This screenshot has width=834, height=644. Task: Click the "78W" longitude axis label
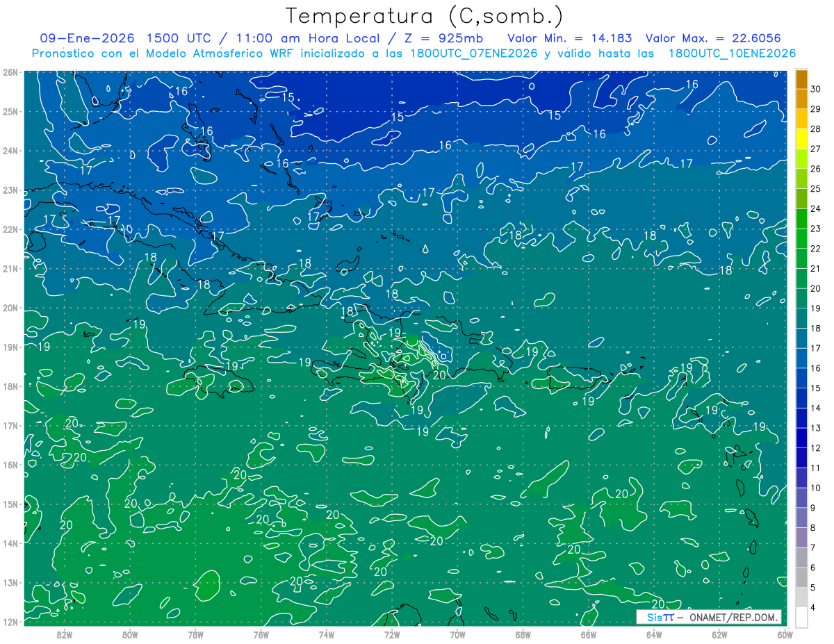tap(195, 634)
